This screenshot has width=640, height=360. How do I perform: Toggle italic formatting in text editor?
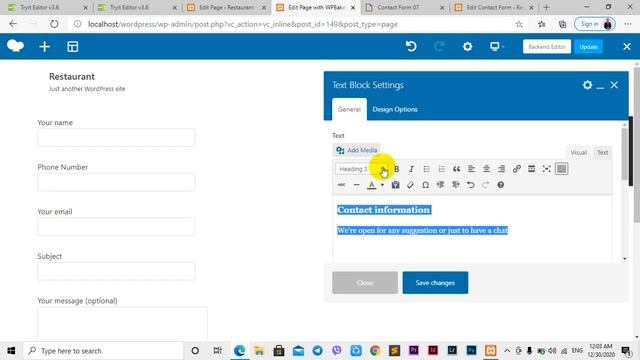coord(411,169)
